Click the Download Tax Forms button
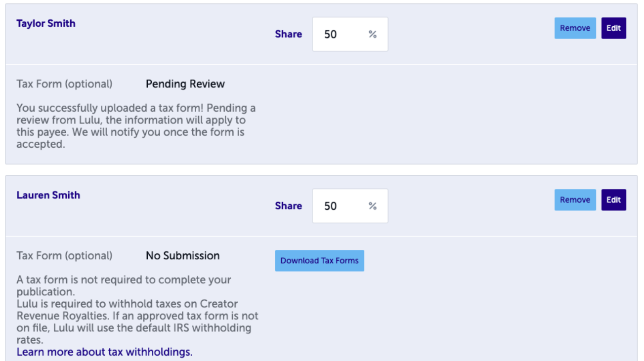 click(x=319, y=261)
